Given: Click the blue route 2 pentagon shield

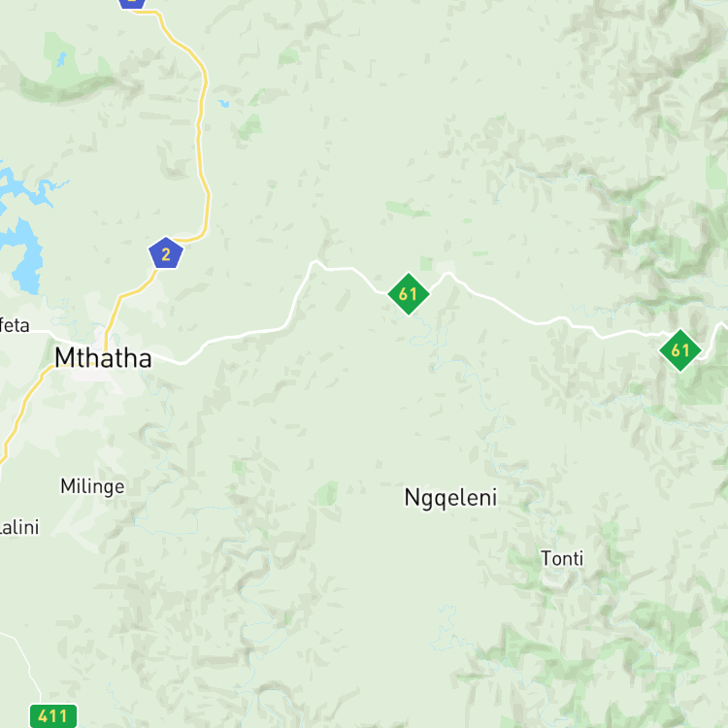Looking at the screenshot, I should pyautogui.click(x=166, y=253).
